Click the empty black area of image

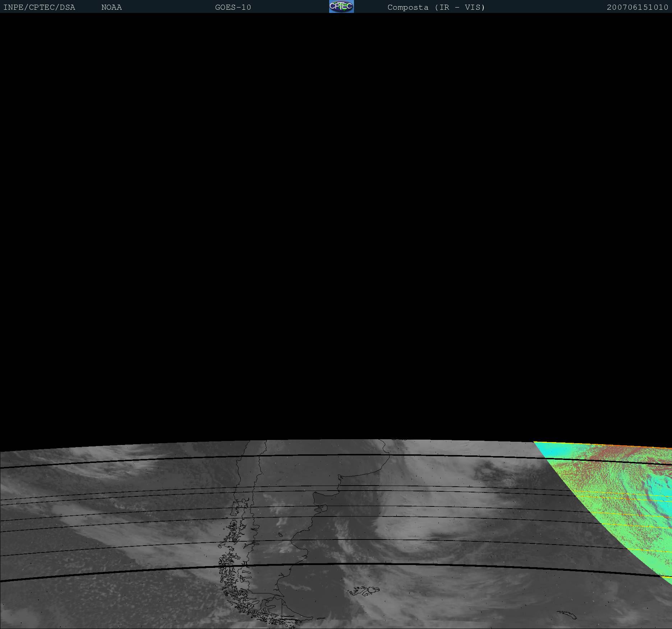click(x=323, y=216)
